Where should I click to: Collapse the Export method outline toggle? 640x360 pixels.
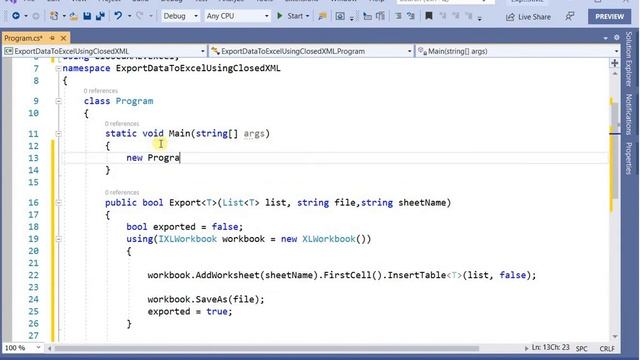click(58, 203)
